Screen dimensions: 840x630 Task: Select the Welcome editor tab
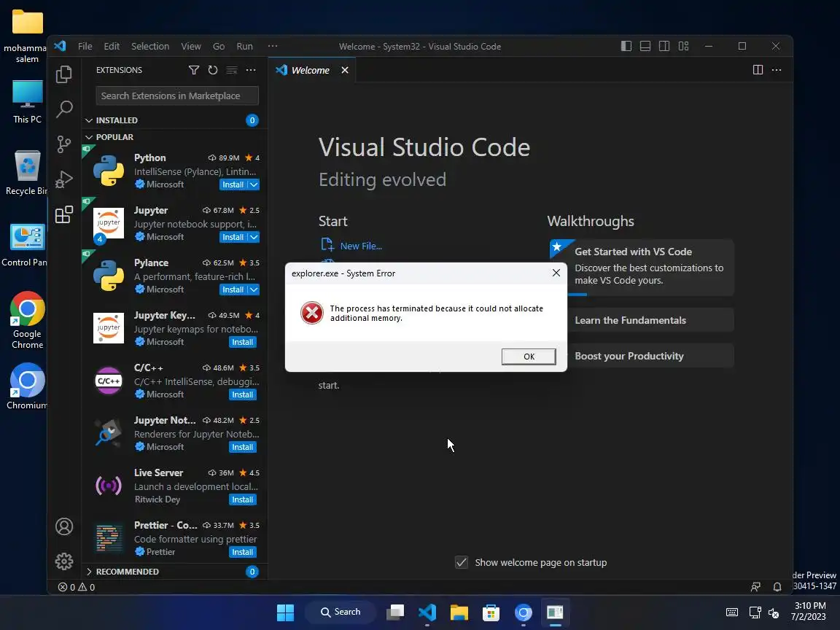(310, 70)
